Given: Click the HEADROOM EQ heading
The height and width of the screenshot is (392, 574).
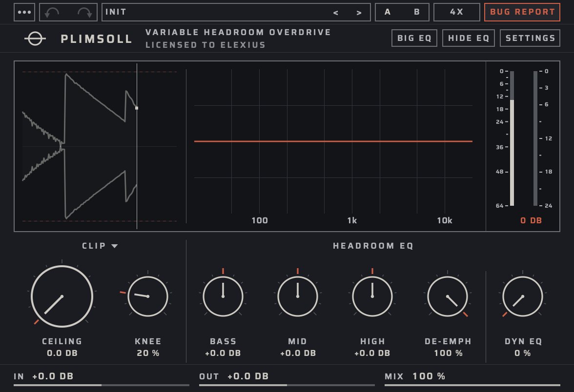Looking at the screenshot, I should tap(373, 246).
